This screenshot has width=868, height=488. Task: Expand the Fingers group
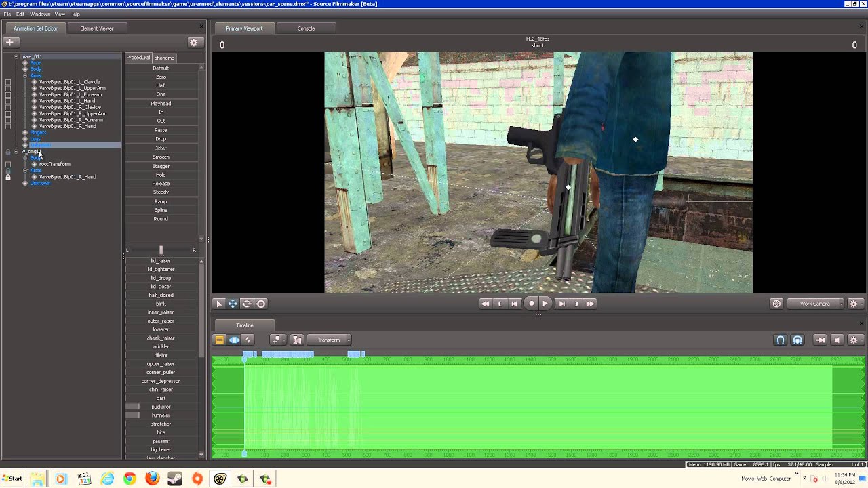pyautogui.click(x=25, y=133)
